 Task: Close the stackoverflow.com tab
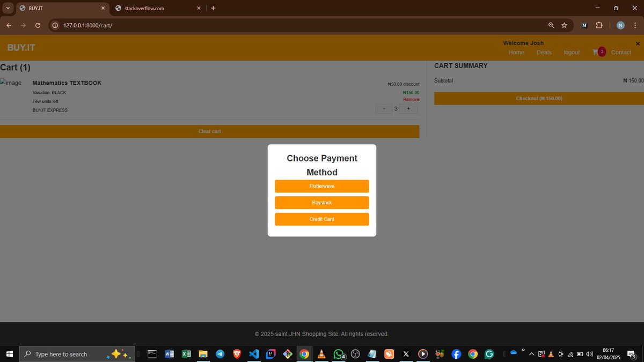click(199, 8)
